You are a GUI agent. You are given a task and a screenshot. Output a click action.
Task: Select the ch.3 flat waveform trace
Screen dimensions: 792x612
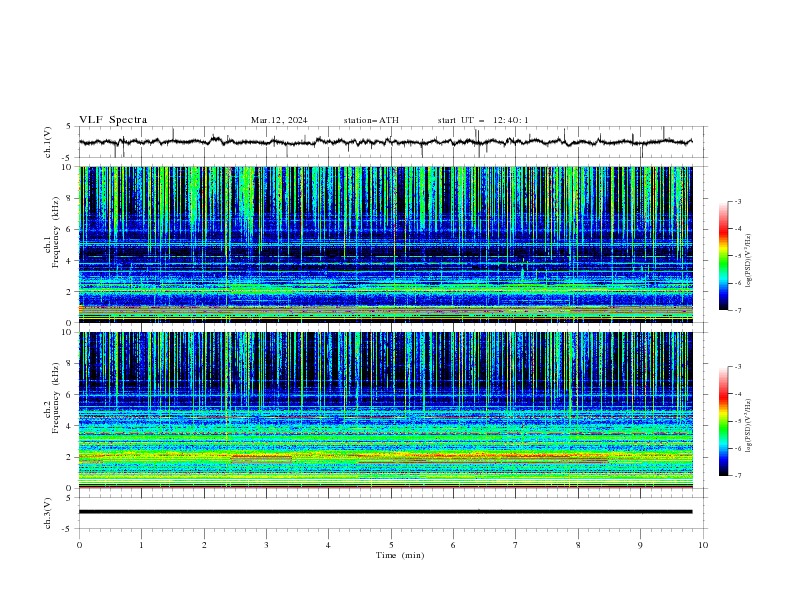385,512
